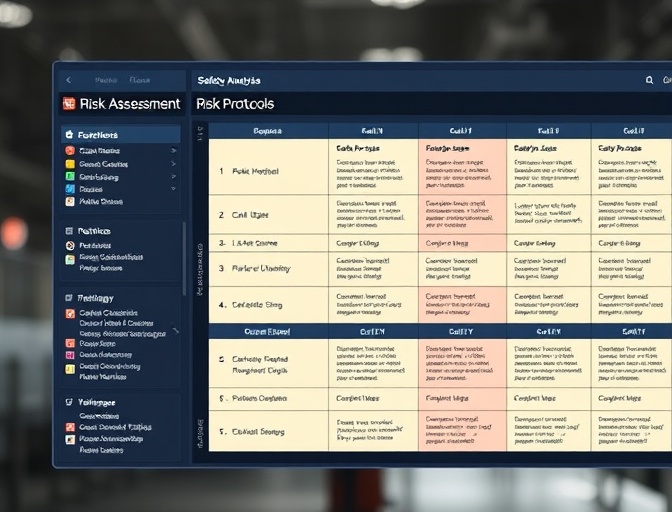Expand the sidebar row with the yellow square icon
Viewport: 672px width, 512px height.
click(x=174, y=164)
